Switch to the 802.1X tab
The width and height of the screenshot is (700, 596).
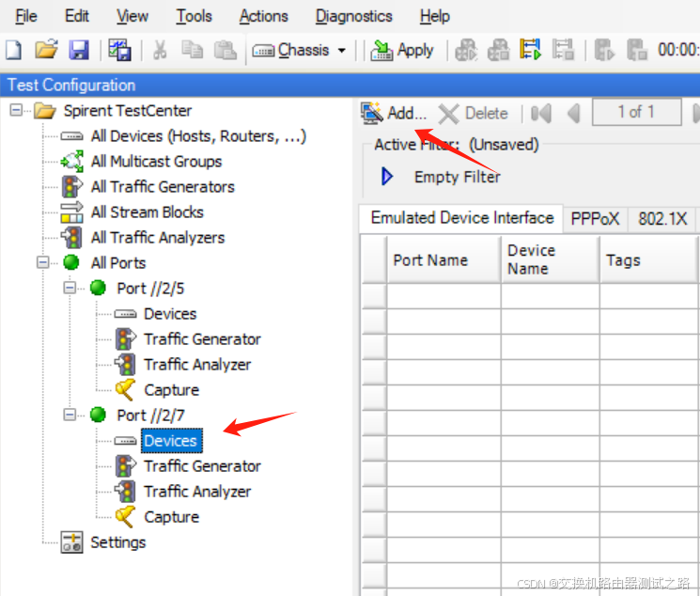click(662, 219)
